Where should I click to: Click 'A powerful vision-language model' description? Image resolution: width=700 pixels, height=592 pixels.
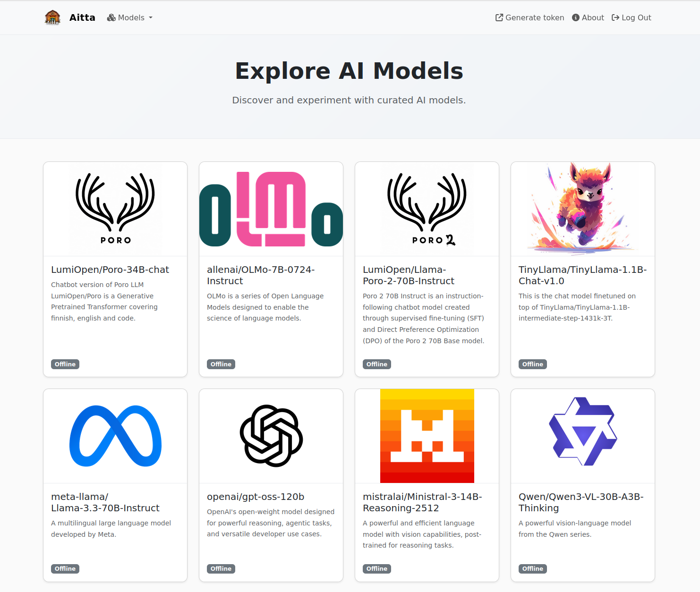575,529
